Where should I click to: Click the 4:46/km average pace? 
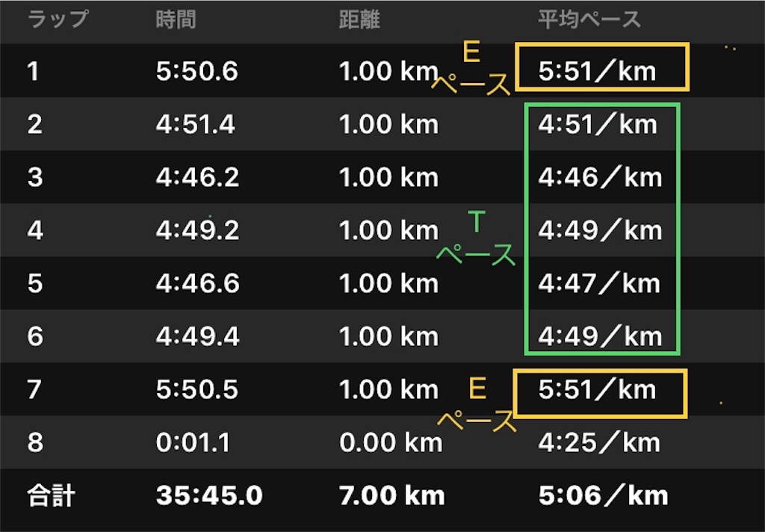click(x=600, y=177)
